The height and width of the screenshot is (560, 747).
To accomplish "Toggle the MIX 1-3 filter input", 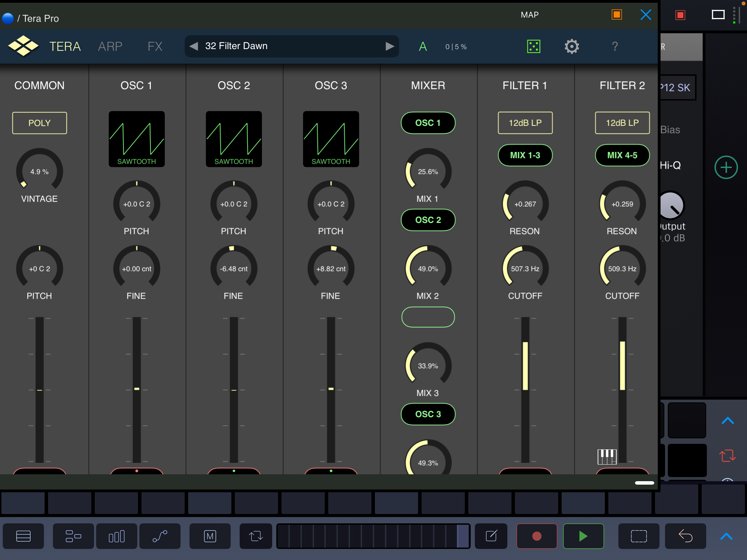I will 525,155.
